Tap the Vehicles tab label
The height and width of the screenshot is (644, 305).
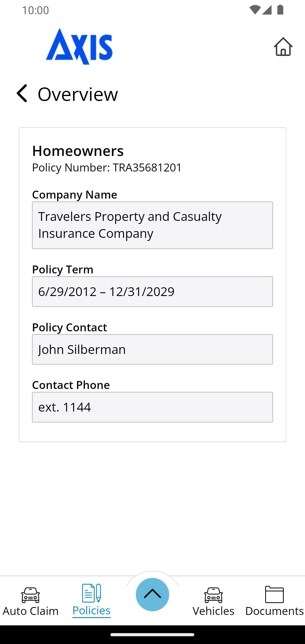tap(213, 611)
